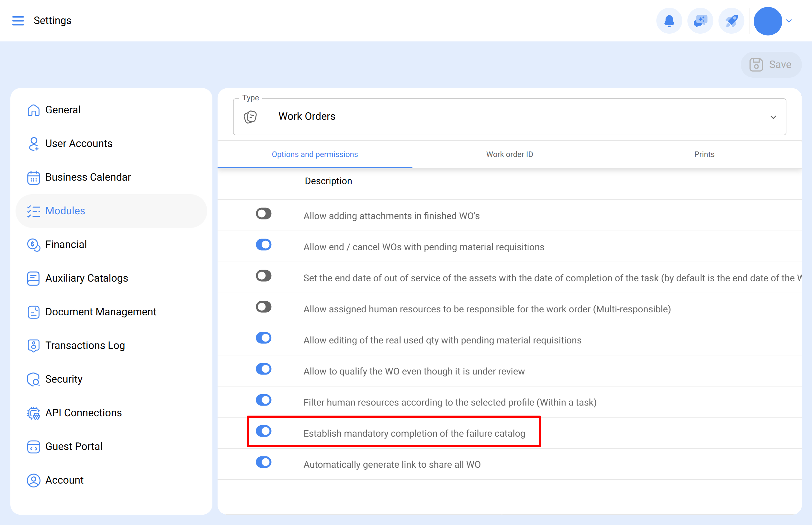Click the Security shield icon
Viewport: 812px width, 525px height.
[33, 379]
